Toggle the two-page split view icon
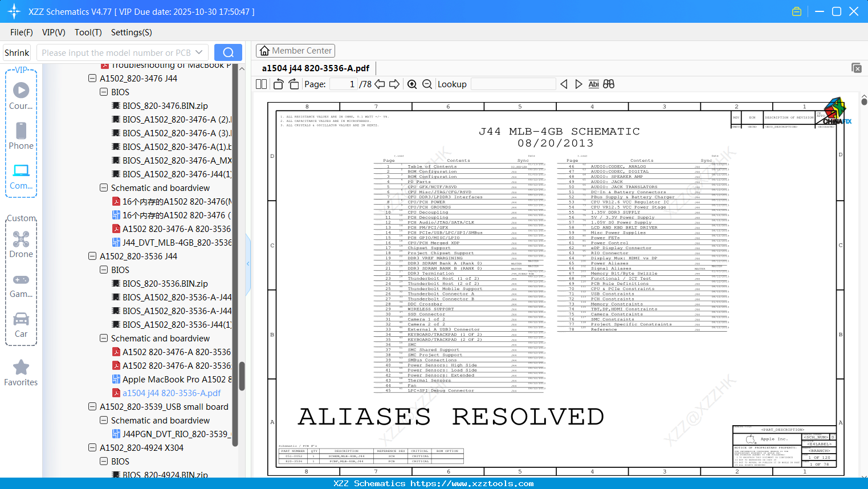Screen dimensions: 868x489 point(261,84)
